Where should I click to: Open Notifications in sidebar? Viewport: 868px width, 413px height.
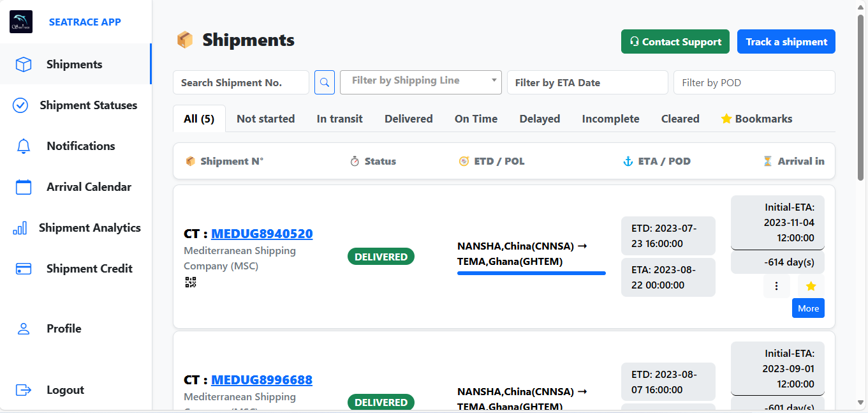coord(76,146)
